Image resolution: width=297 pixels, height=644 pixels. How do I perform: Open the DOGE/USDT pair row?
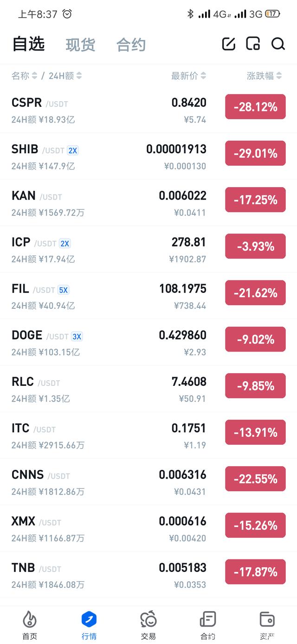[x=148, y=343]
